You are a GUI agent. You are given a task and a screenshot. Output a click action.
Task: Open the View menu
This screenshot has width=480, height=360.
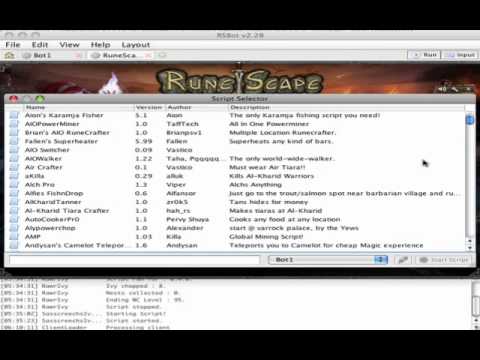point(69,45)
